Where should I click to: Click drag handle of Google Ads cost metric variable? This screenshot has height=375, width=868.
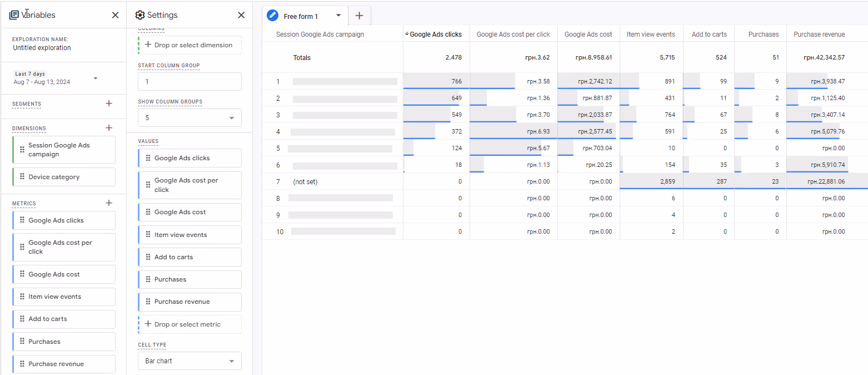[x=22, y=274]
